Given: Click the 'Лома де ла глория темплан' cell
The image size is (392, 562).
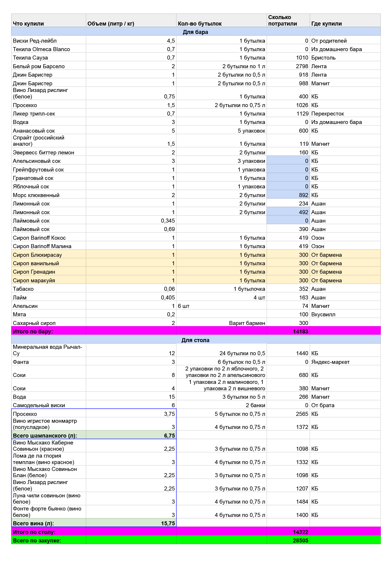Looking at the screenshot, I should [49, 459].
